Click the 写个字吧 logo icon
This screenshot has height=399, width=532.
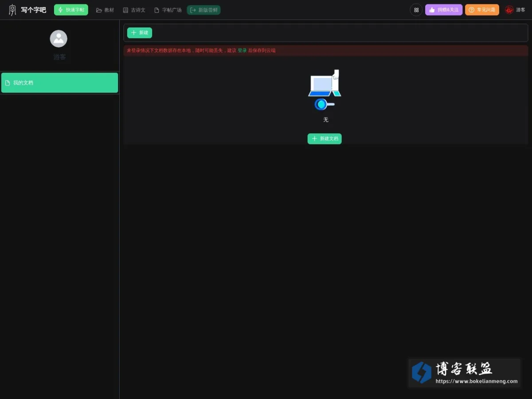pos(12,10)
